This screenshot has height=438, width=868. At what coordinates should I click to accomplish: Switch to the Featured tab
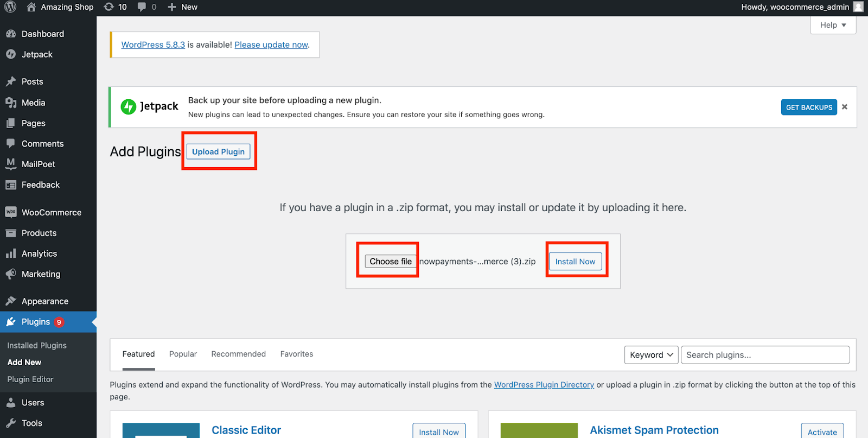pyautogui.click(x=138, y=354)
